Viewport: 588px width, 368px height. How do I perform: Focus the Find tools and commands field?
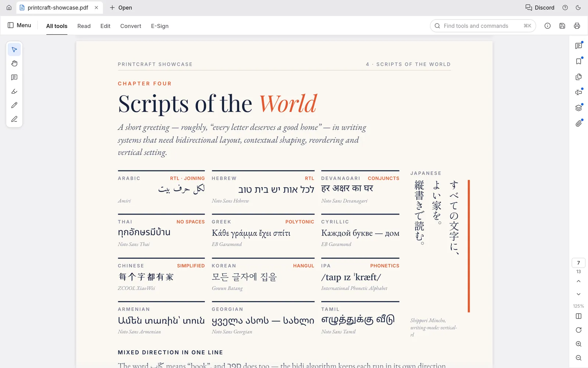pyautogui.click(x=483, y=26)
